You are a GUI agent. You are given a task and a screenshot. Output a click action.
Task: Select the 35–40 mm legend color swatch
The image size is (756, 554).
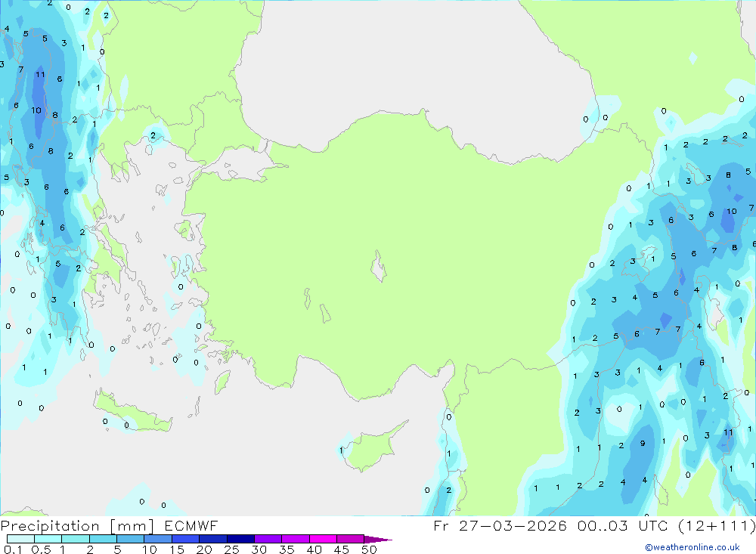(x=296, y=539)
